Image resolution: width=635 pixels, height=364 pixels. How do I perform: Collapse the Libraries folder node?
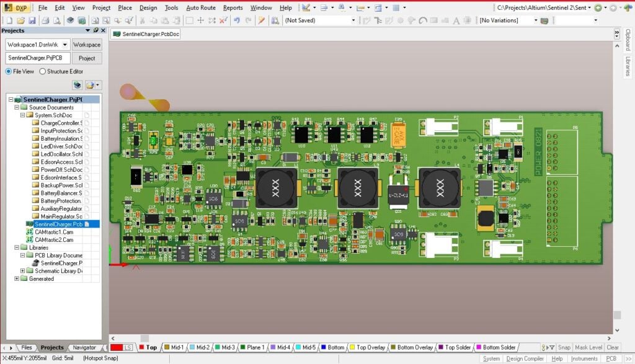click(17, 247)
